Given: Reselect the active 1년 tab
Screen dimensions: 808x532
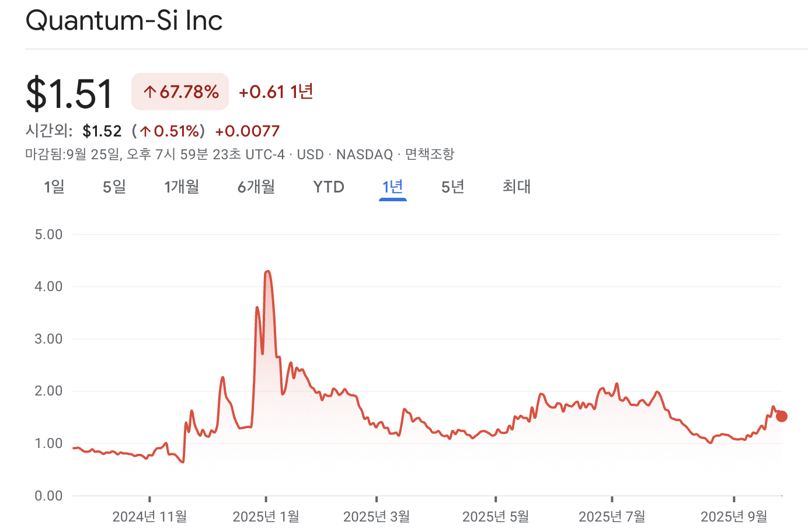Looking at the screenshot, I should [392, 187].
